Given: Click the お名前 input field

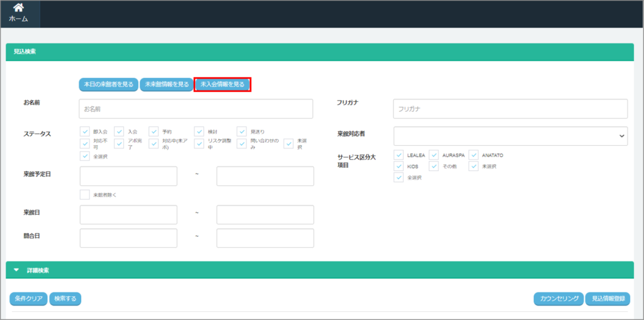Looking at the screenshot, I should point(196,109).
